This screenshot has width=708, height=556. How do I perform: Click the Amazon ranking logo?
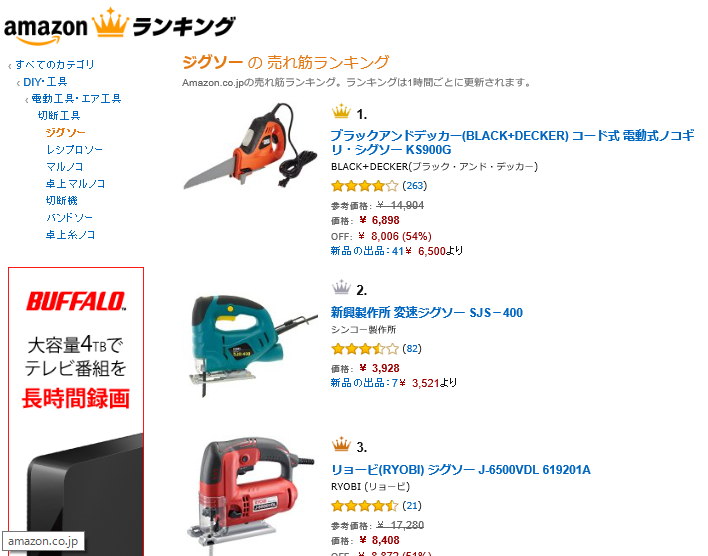coord(120,26)
